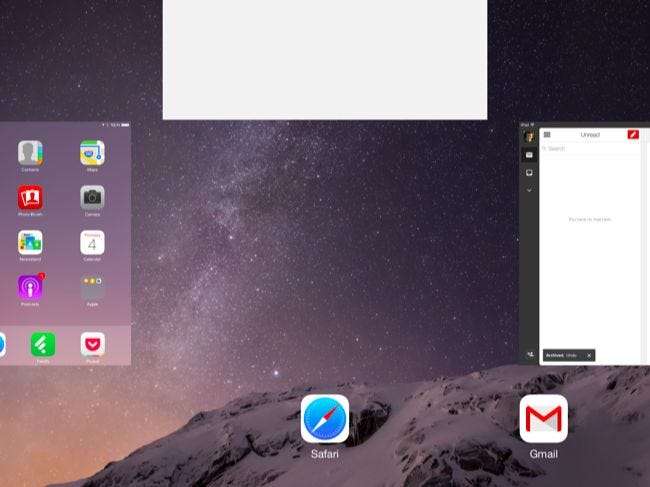Open the Gmail app switcher icon
650x487 pixels.
tap(543, 419)
